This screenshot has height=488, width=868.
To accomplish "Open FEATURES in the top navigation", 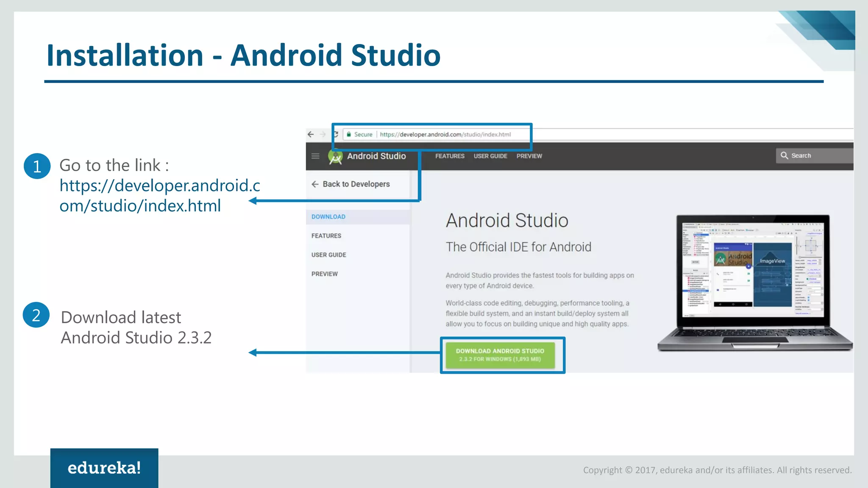I will click(450, 156).
